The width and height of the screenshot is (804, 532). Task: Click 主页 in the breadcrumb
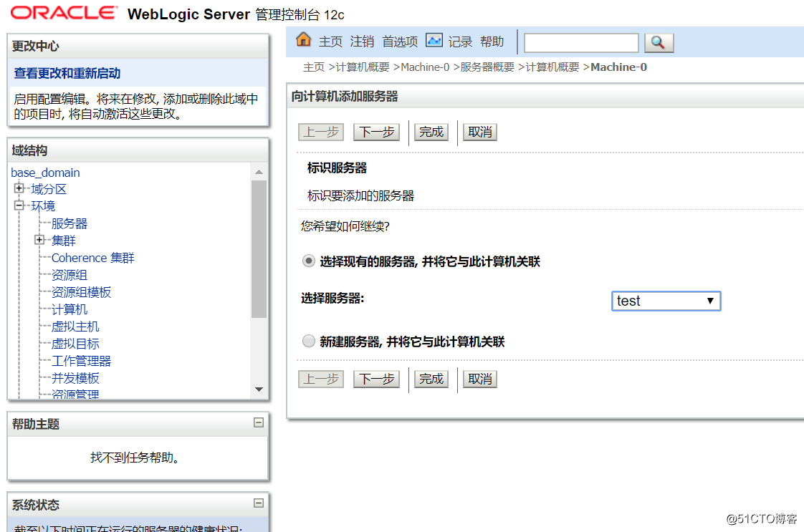pyautogui.click(x=314, y=67)
